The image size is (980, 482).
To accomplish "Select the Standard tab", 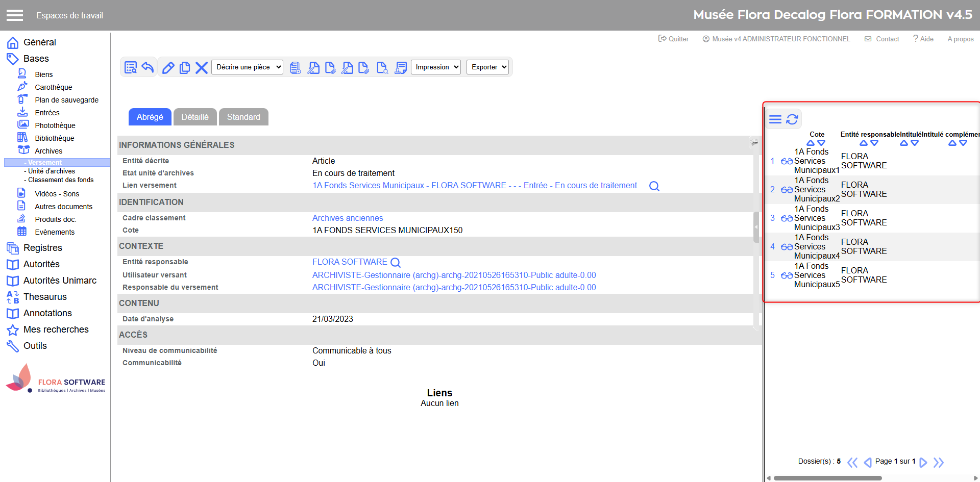I will pyautogui.click(x=243, y=117).
